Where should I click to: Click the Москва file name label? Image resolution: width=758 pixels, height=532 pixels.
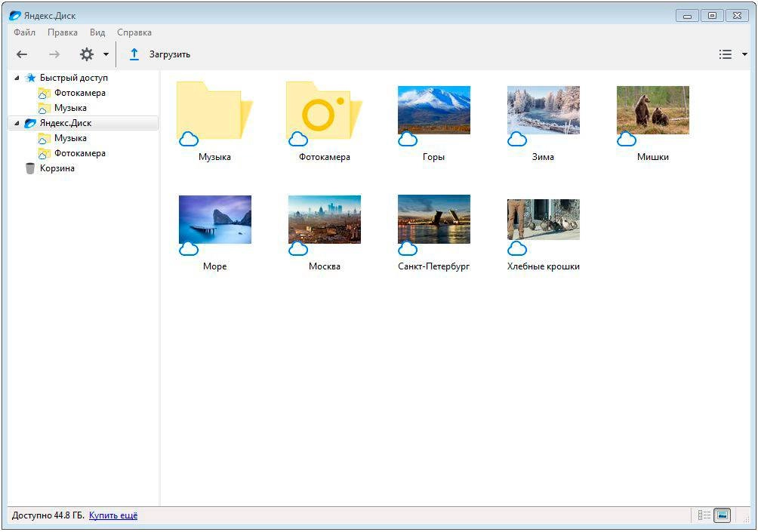click(325, 266)
